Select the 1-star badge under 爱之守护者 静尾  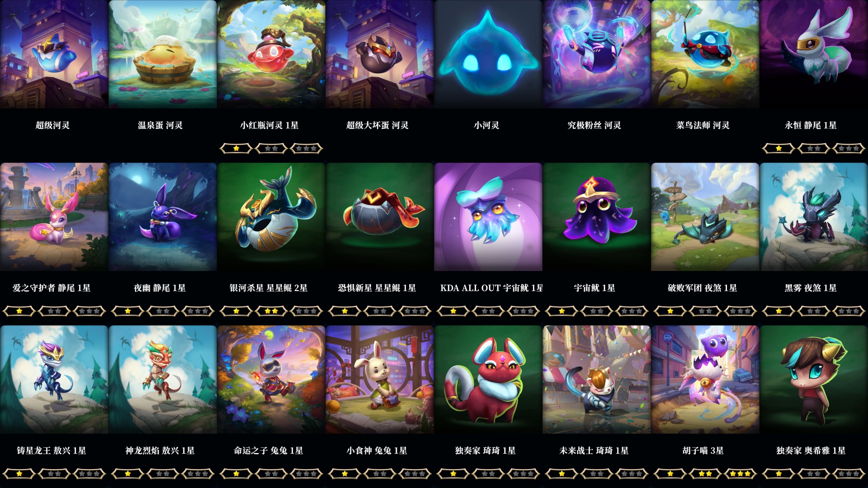coord(19,311)
